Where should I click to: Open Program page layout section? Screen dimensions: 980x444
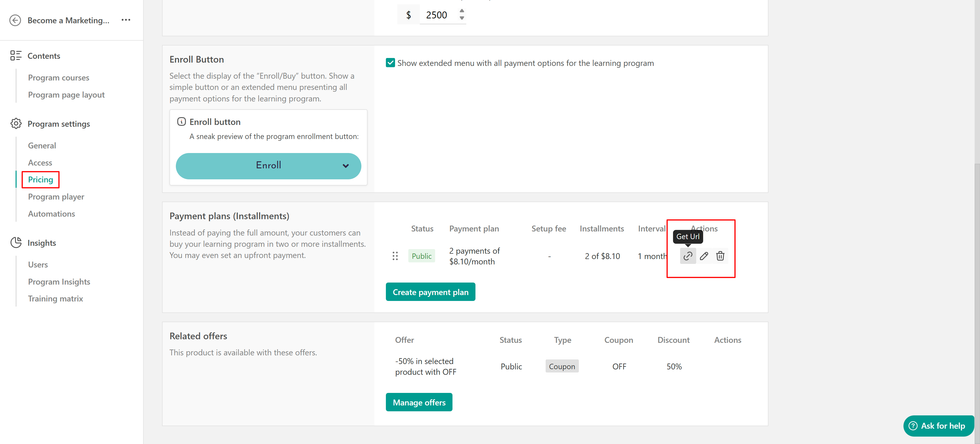66,95
